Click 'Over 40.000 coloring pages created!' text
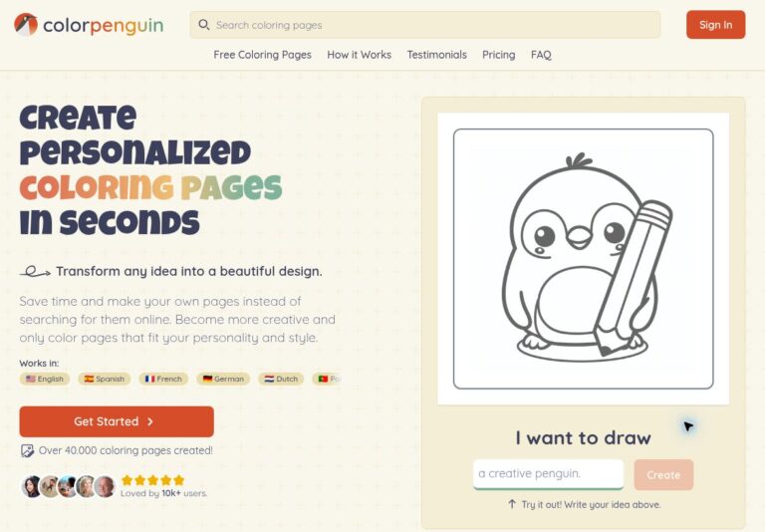Image resolution: width=765 pixels, height=532 pixels. (126, 450)
